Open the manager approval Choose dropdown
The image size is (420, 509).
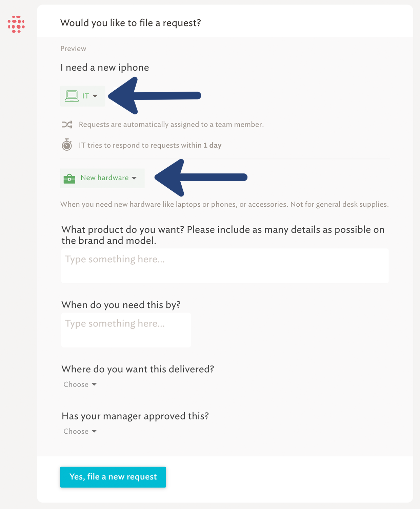(x=80, y=431)
